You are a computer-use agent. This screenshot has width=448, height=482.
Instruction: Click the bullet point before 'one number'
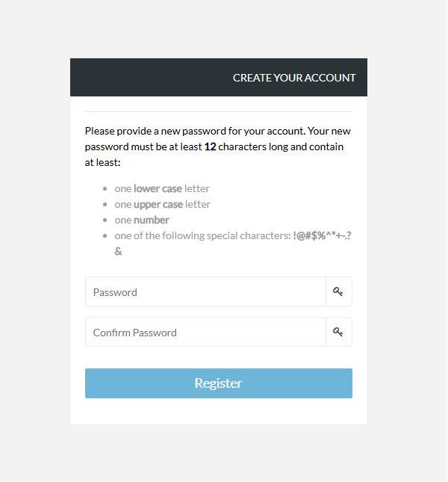click(105, 220)
